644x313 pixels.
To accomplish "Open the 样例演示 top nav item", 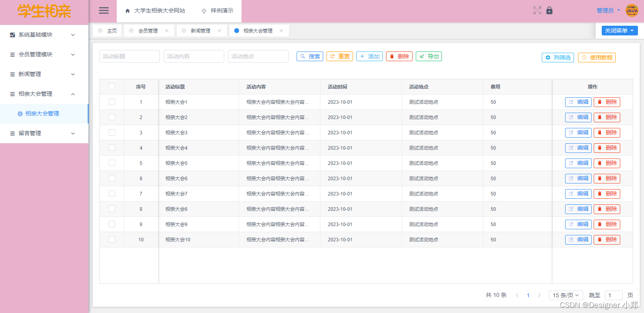I will point(217,11).
